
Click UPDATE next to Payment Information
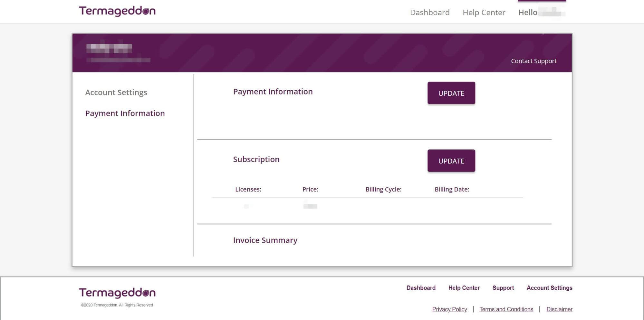(x=451, y=93)
